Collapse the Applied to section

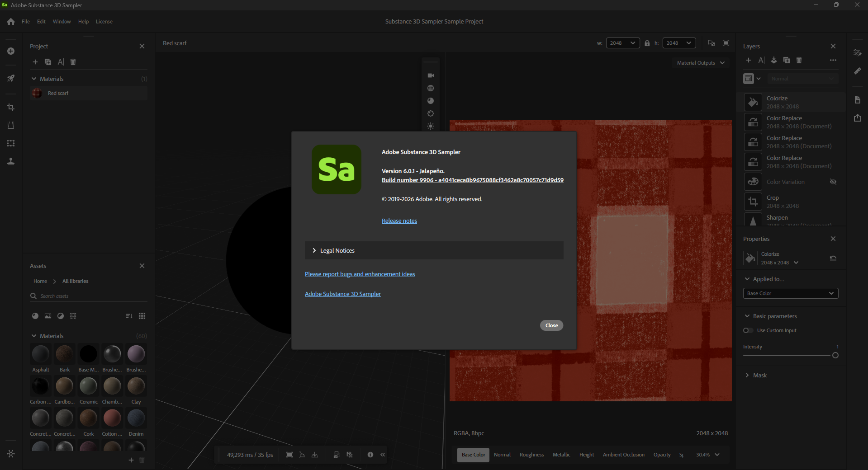point(747,279)
